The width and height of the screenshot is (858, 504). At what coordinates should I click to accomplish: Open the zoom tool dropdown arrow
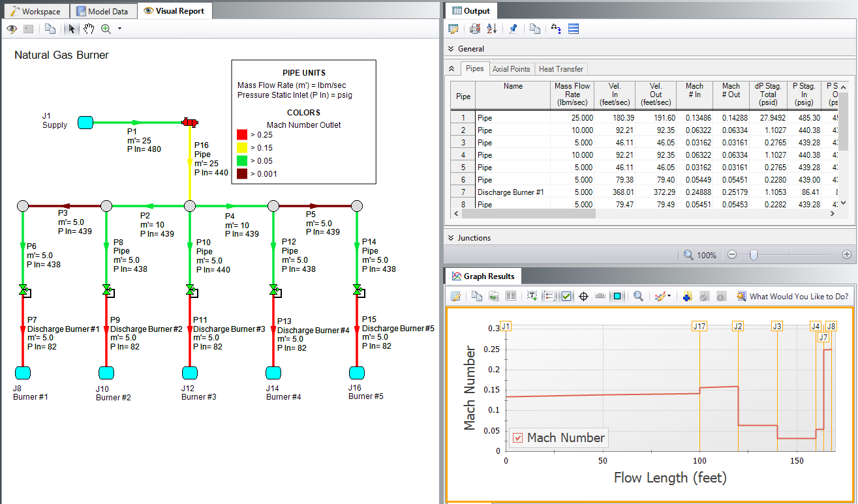tap(119, 29)
